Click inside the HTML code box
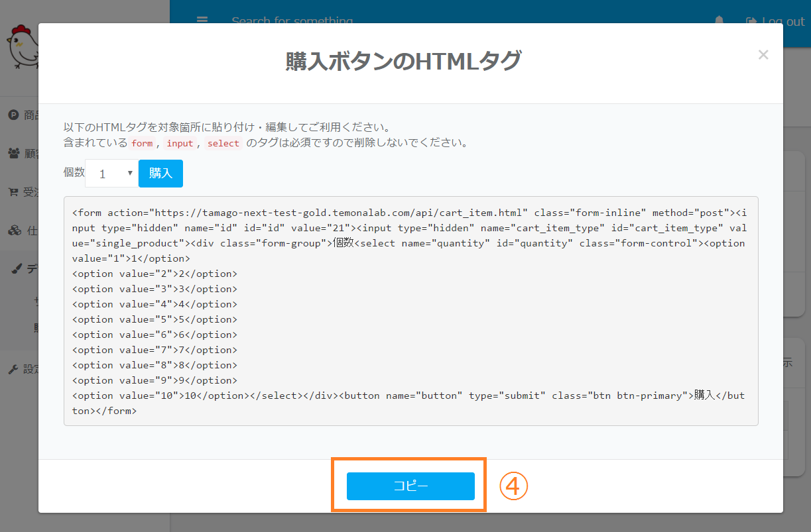The image size is (811, 532). pos(410,311)
